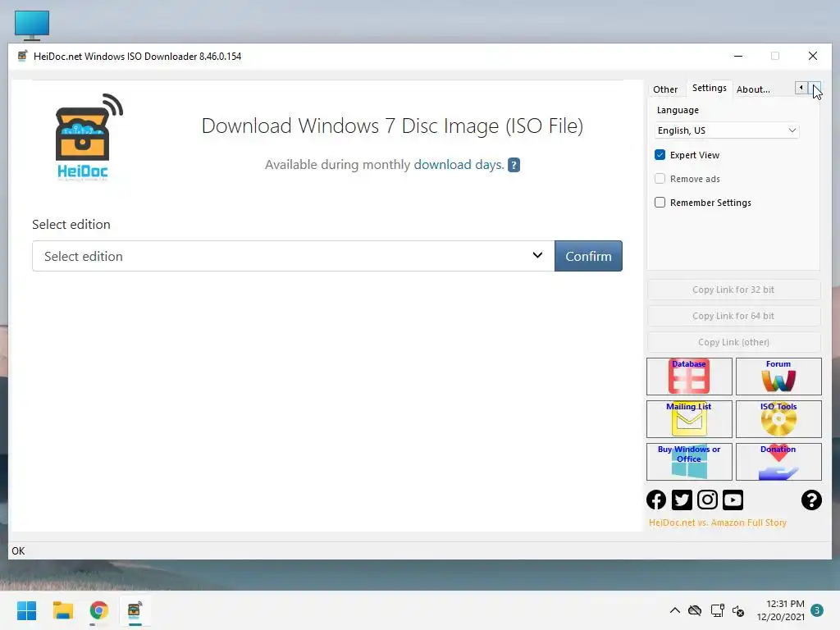Visit the HeiDoc YouTube icon
This screenshot has width=840, height=630.
733,500
